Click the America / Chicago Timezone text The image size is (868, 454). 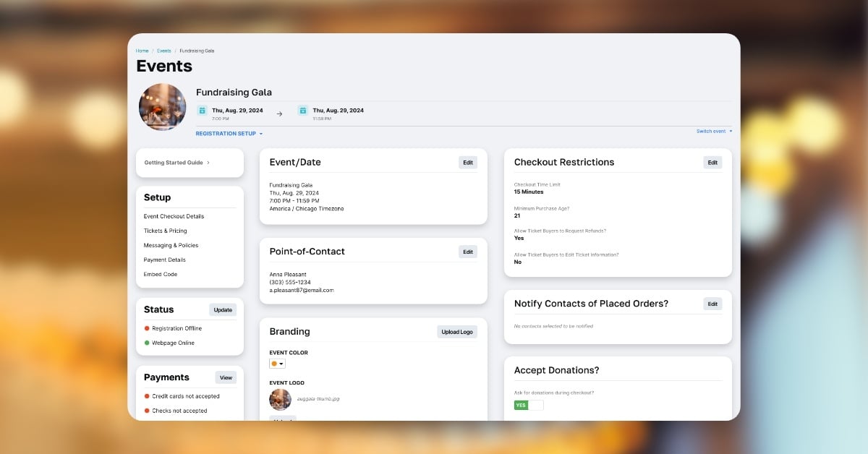coord(307,208)
